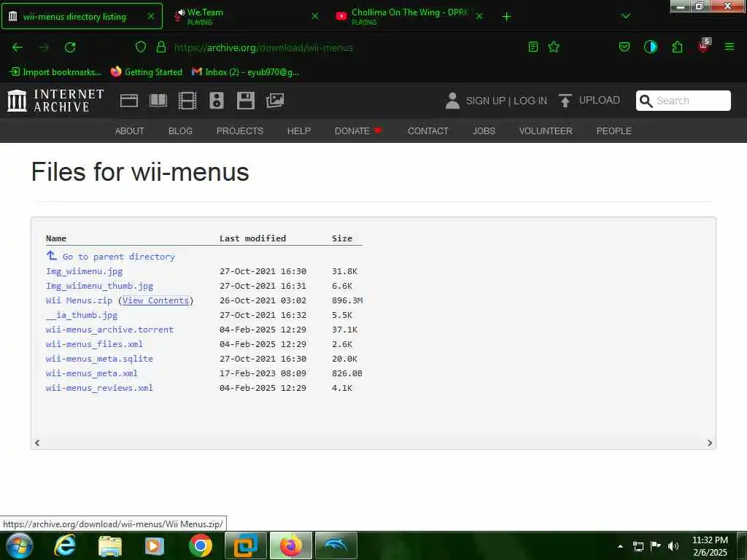Toggle reader view icon in address bar

point(533,47)
